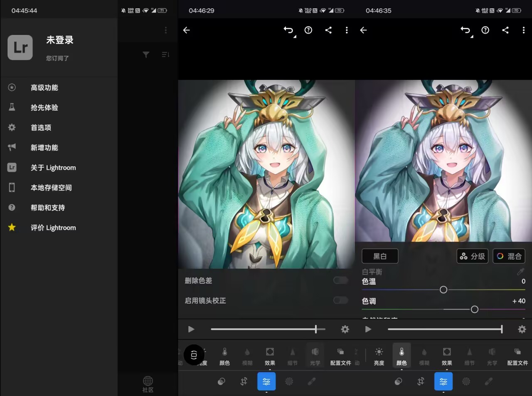532x396 pixels.
Task: Open the crop tool in the right editor
Action: pyautogui.click(x=421, y=381)
